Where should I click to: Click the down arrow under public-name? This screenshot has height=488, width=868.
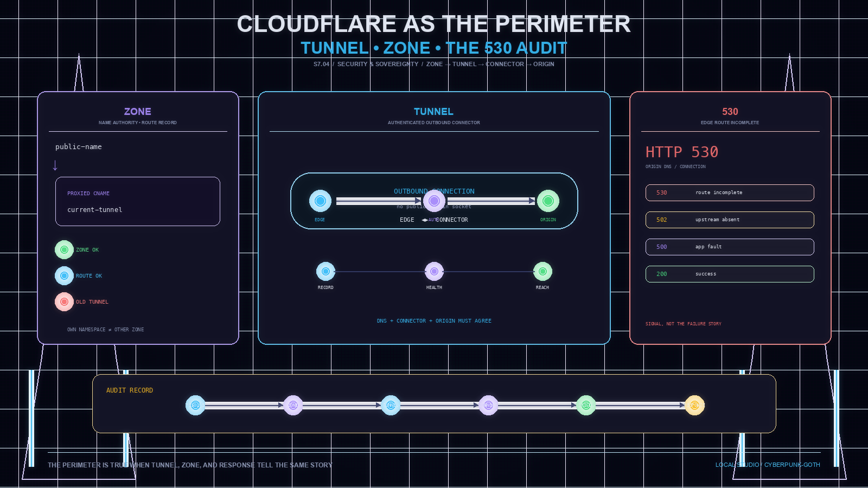tap(55, 165)
